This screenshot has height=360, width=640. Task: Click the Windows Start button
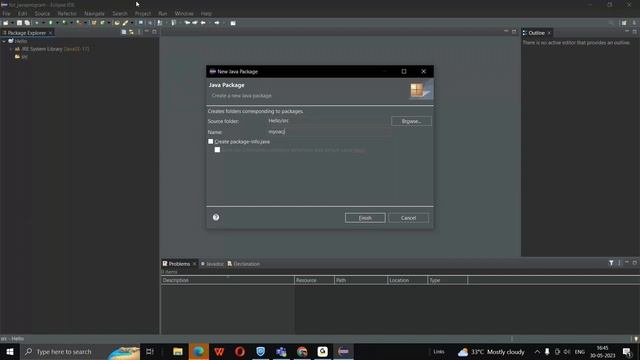click(x=10, y=351)
